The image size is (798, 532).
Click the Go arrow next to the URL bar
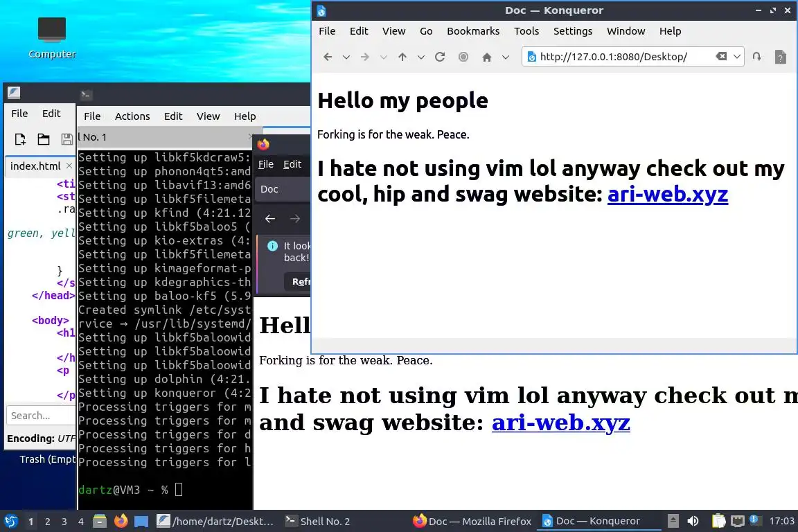click(x=756, y=57)
